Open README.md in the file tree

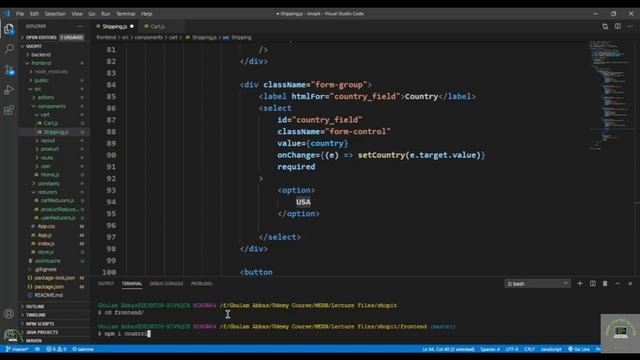tap(48, 295)
